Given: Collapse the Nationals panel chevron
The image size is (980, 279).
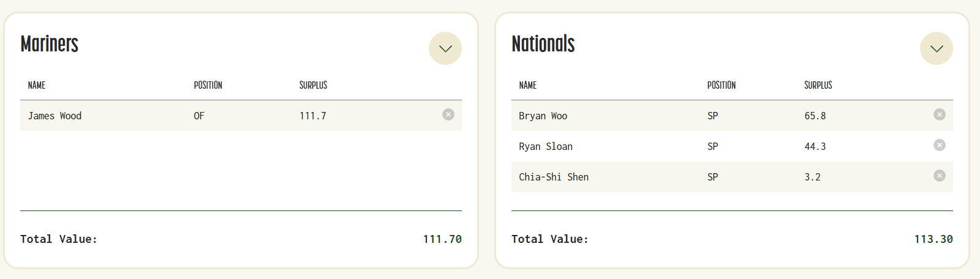Looking at the screenshot, I should 937,48.
